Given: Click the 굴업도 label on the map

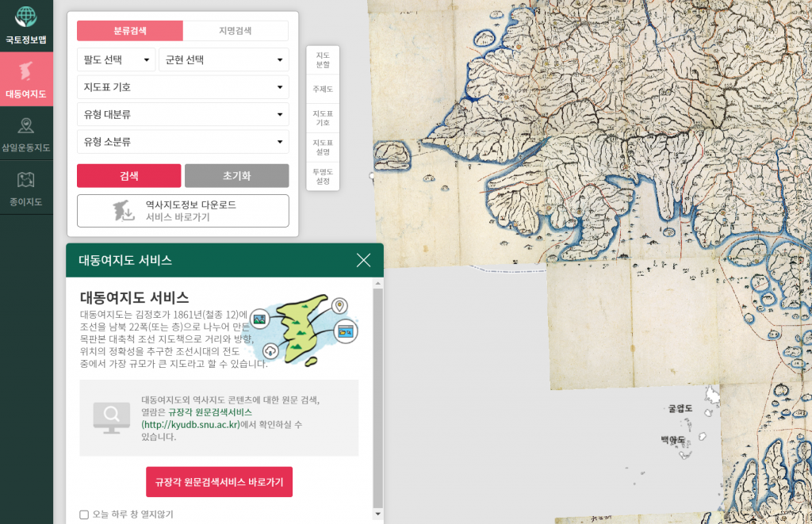Looking at the screenshot, I should pos(680,408).
